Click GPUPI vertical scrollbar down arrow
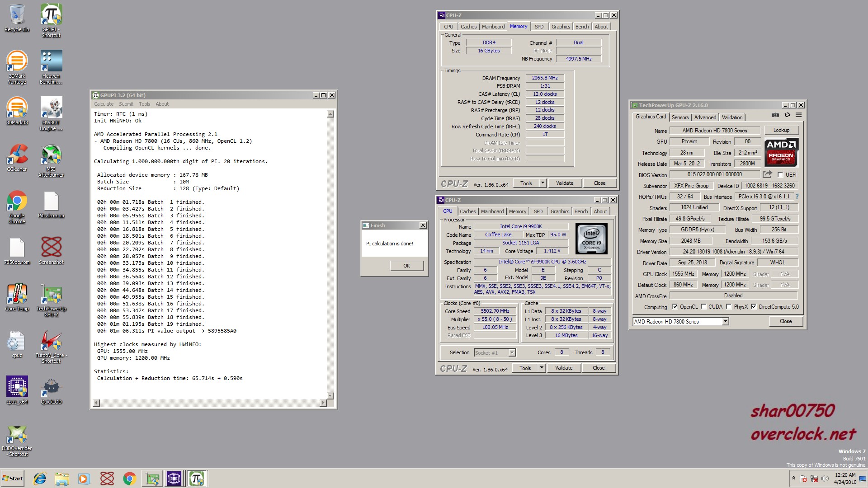Screen dimensions: 868x488 (x=330, y=395)
